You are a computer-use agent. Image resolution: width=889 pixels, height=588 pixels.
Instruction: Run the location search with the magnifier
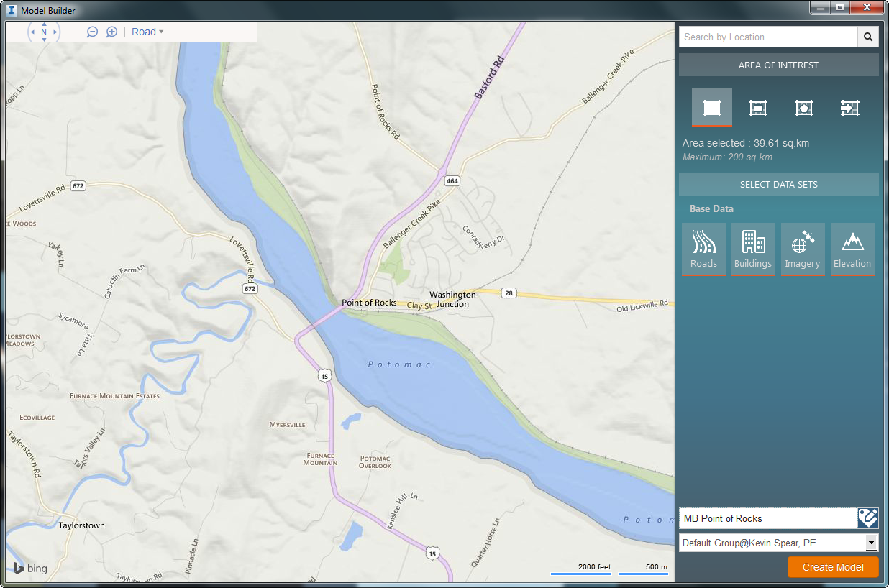(x=868, y=37)
